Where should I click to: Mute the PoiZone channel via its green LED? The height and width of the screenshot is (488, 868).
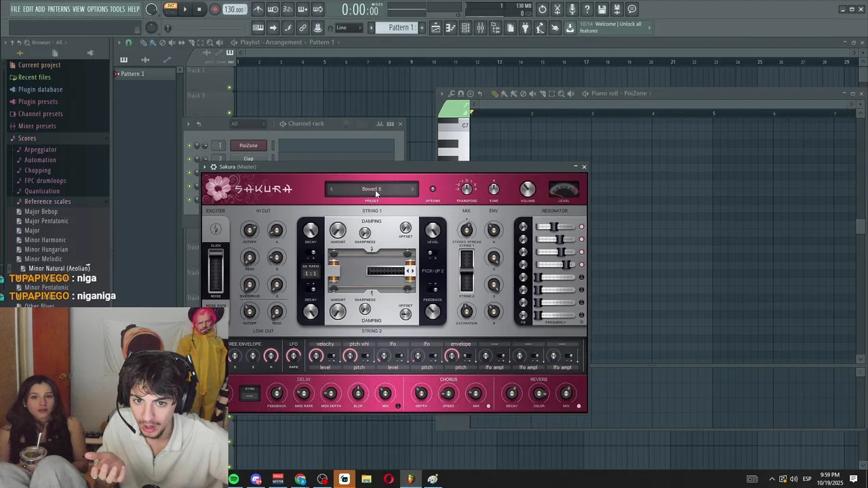coord(189,146)
